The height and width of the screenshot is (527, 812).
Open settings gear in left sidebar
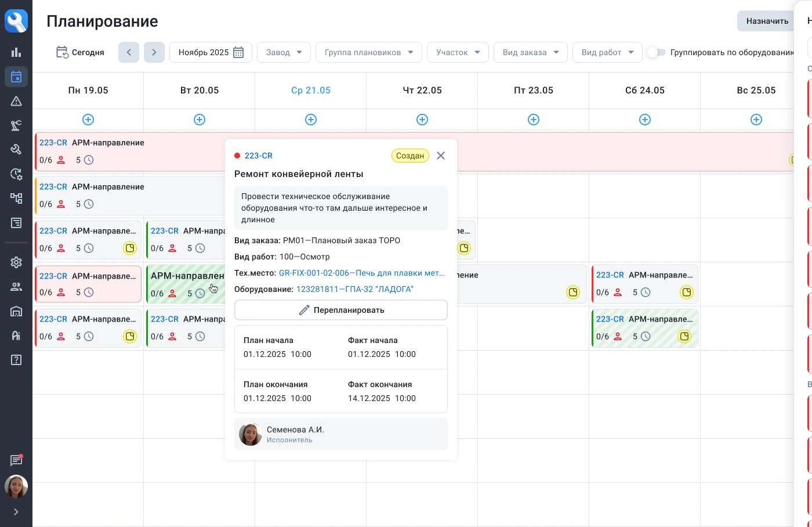[16, 262]
